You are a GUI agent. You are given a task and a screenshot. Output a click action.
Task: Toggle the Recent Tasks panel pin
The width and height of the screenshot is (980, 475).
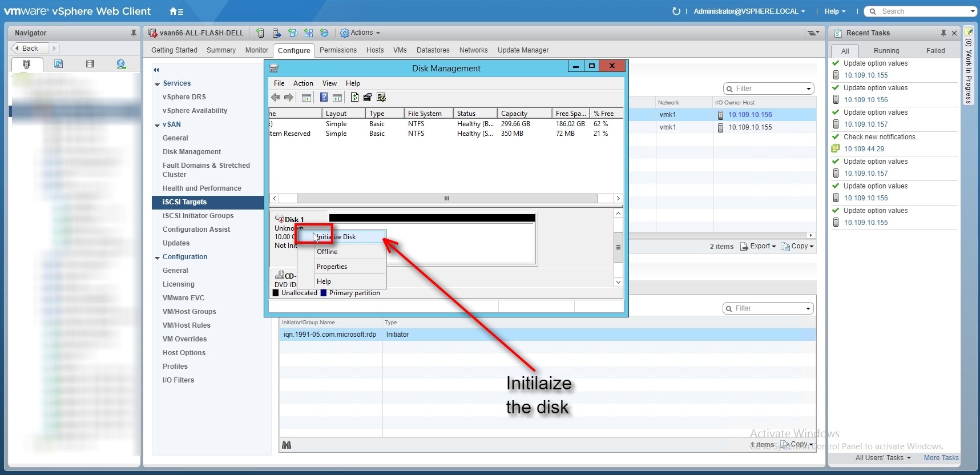[x=943, y=33]
